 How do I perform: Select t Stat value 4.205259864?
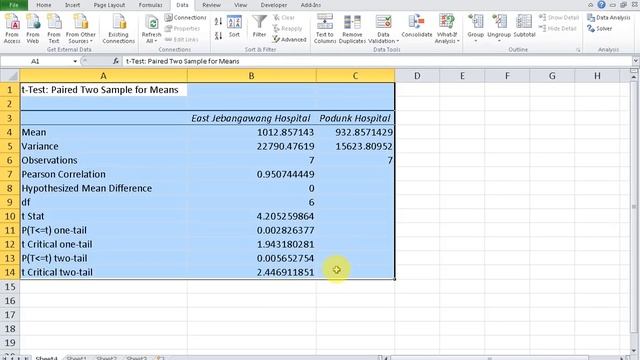(251, 216)
